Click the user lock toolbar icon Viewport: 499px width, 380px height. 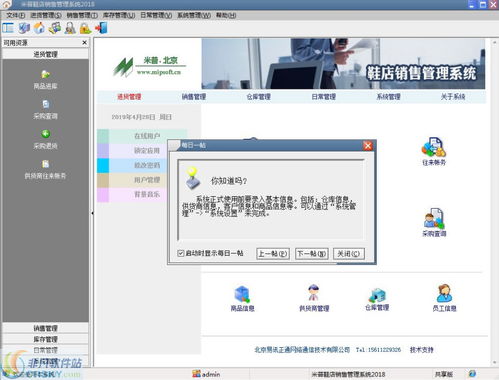coord(70,28)
